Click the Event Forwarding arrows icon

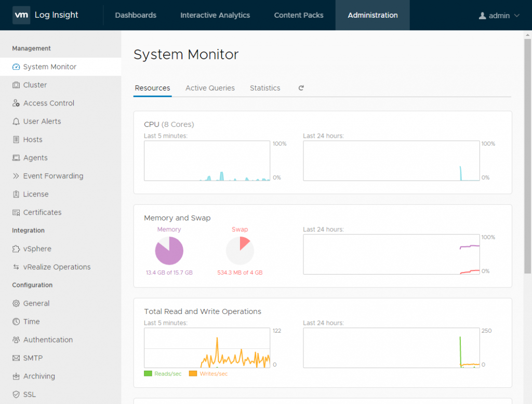pyautogui.click(x=16, y=176)
